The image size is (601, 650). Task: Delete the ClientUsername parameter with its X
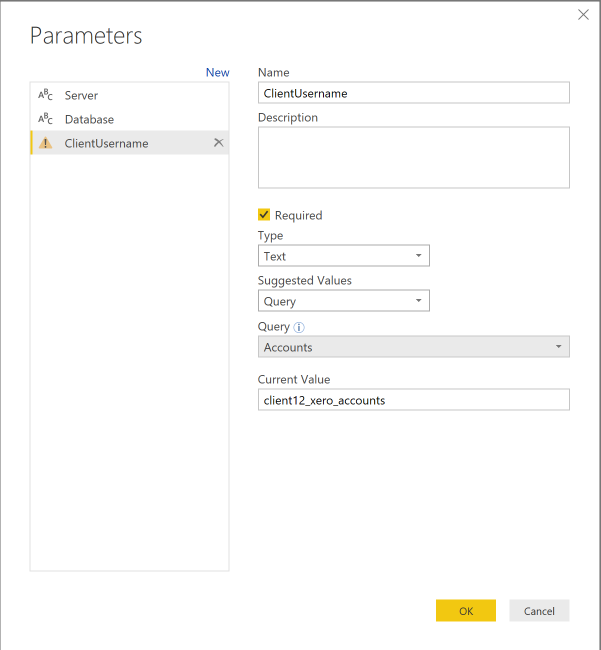tap(218, 143)
